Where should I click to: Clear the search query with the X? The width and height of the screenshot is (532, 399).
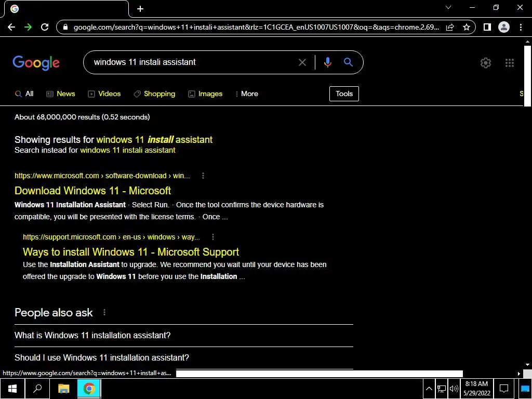(302, 62)
